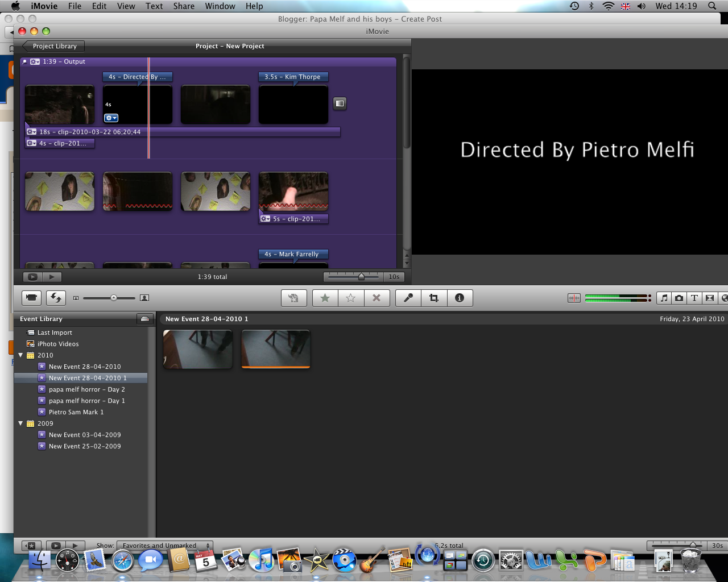Toggle favorites keyword filter button

click(x=32, y=546)
